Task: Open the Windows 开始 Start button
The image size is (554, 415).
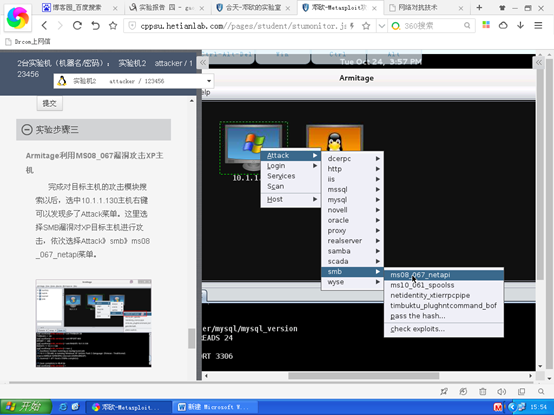Action: click(x=26, y=407)
